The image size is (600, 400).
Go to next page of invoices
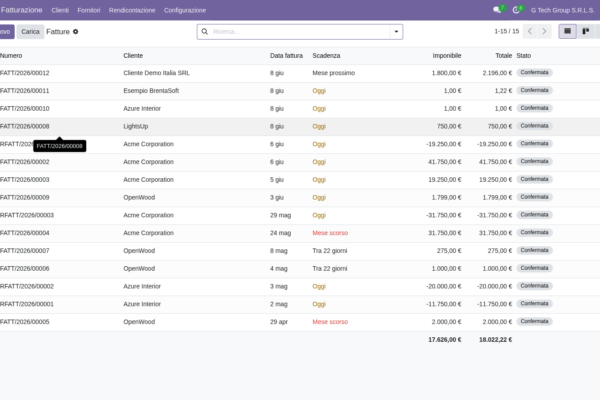pos(544,31)
